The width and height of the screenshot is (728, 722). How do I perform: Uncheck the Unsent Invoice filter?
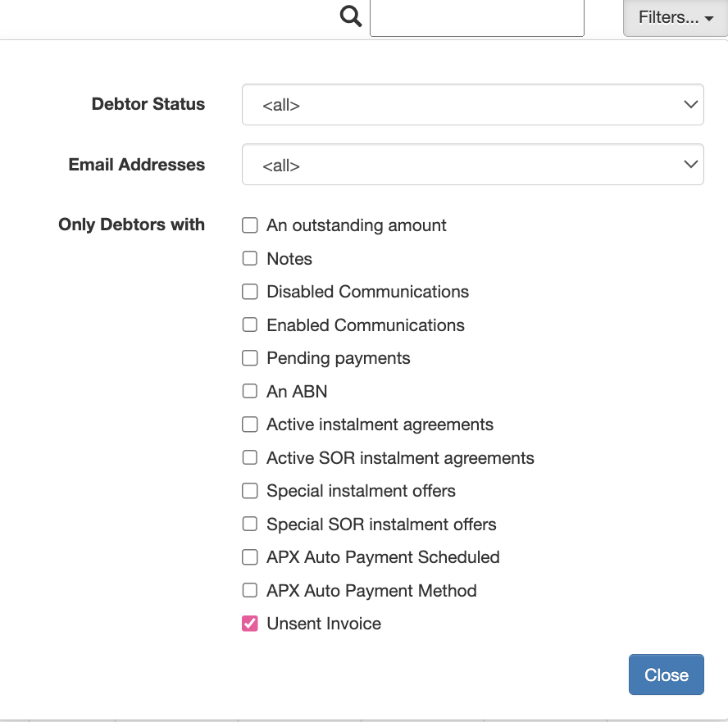(x=249, y=624)
